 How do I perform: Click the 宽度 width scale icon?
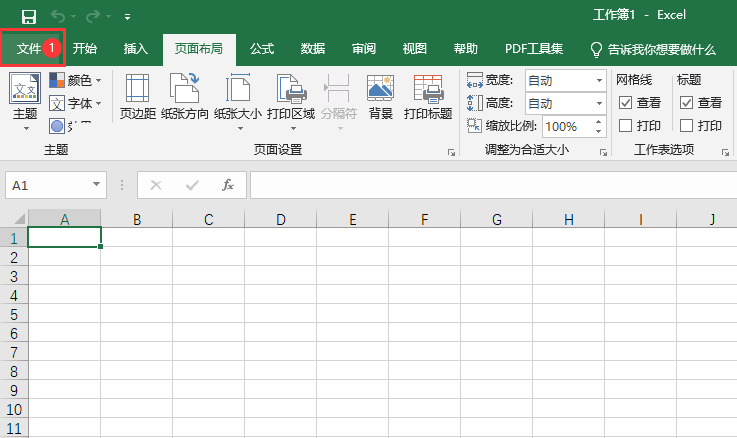coord(475,80)
